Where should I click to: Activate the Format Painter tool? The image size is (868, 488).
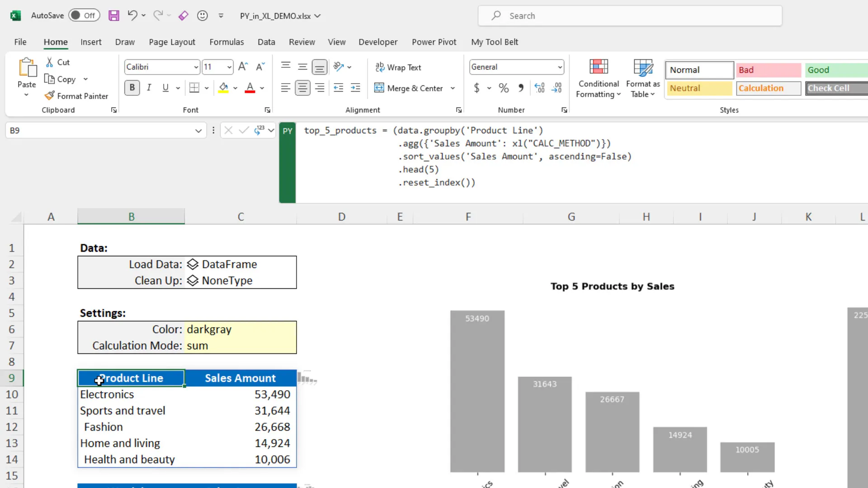[76, 96]
